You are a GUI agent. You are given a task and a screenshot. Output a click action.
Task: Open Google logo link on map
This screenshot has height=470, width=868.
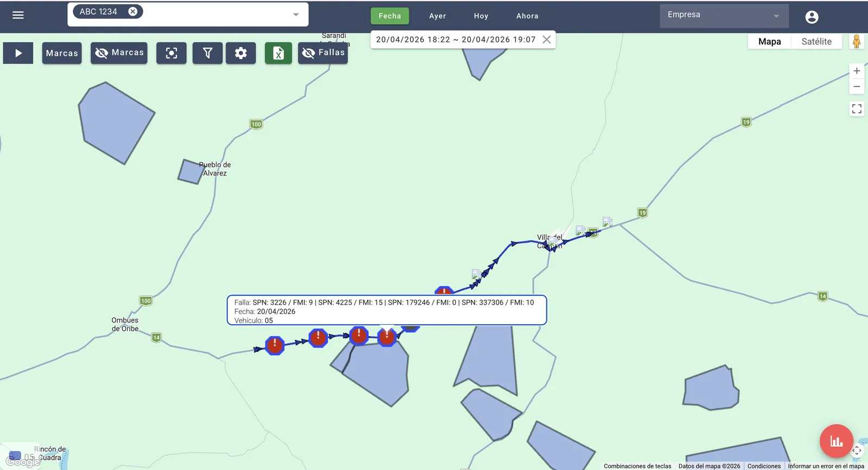(x=23, y=461)
